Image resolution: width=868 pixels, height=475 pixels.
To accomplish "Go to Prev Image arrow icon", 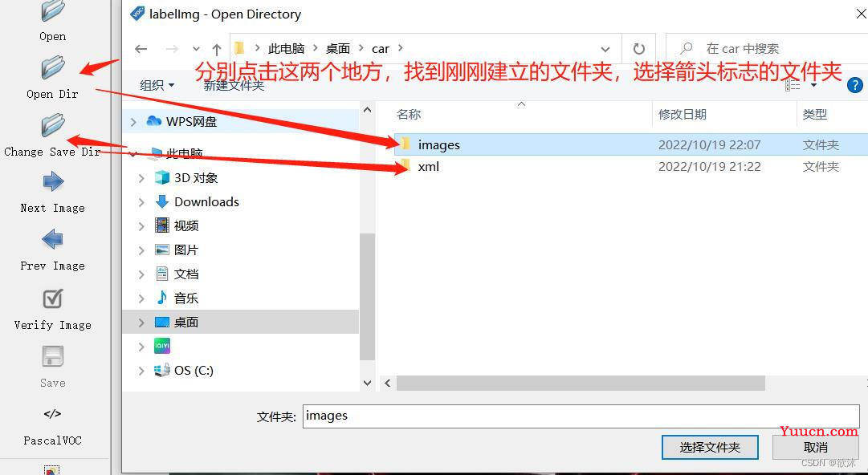I will click(52, 239).
